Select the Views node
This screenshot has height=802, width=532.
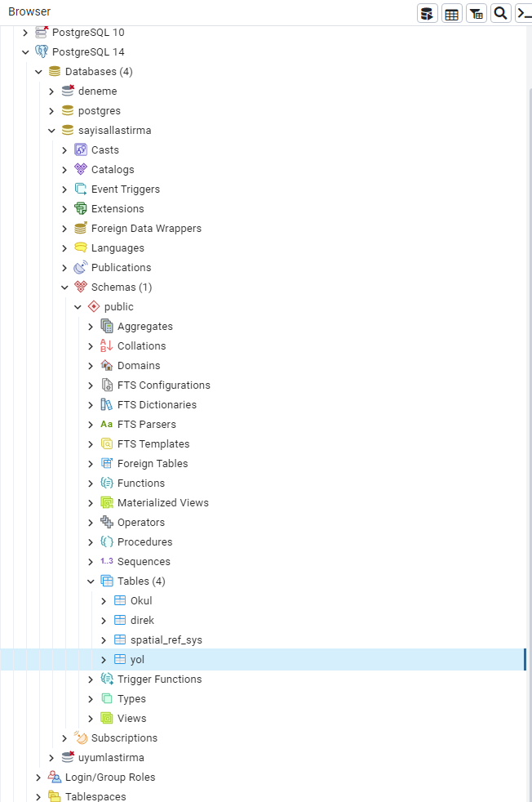[x=132, y=719]
